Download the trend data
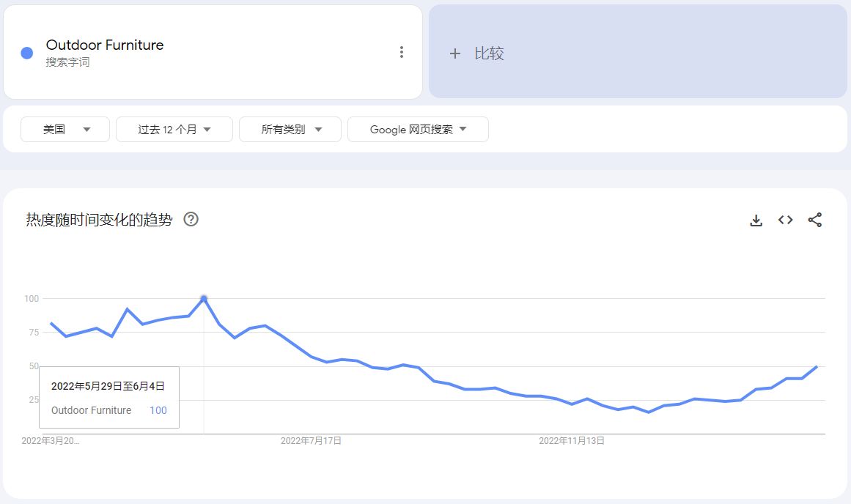This screenshot has width=851, height=504. (756, 219)
